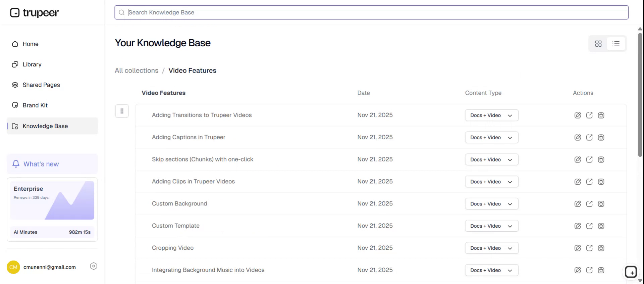Open Brand Kit in sidebar
644x284 pixels.
pos(52,105)
